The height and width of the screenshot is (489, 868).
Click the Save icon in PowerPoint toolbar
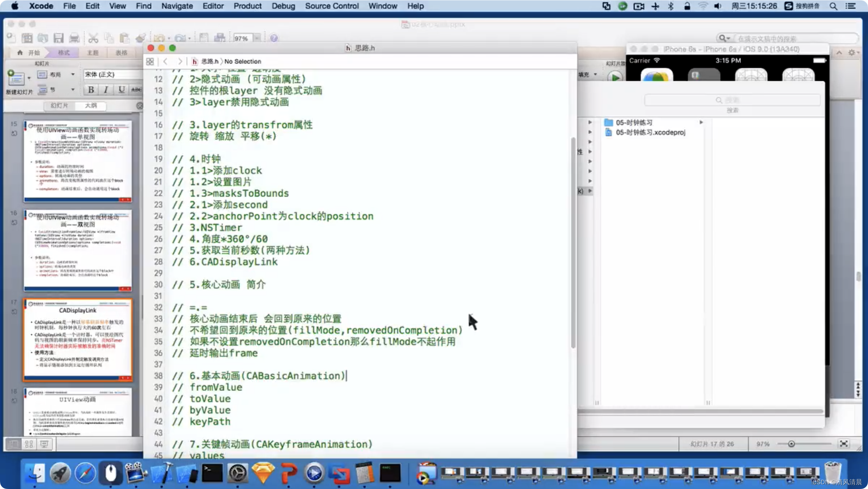pos(59,38)
